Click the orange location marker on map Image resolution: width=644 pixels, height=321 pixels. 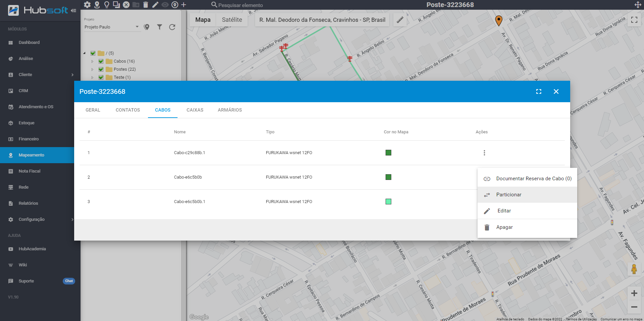(499, 20)
